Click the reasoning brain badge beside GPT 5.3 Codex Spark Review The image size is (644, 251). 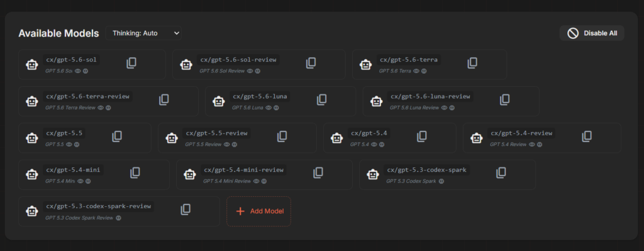tap(119, 218)
